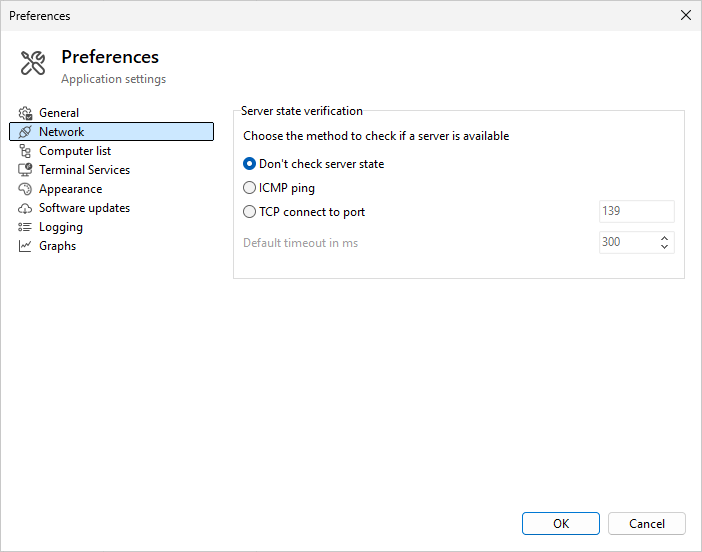Screen dimensions: 702x552
Task: Select "Don't check server state" option
Action: pyautogui.click(x=250, y=164)
